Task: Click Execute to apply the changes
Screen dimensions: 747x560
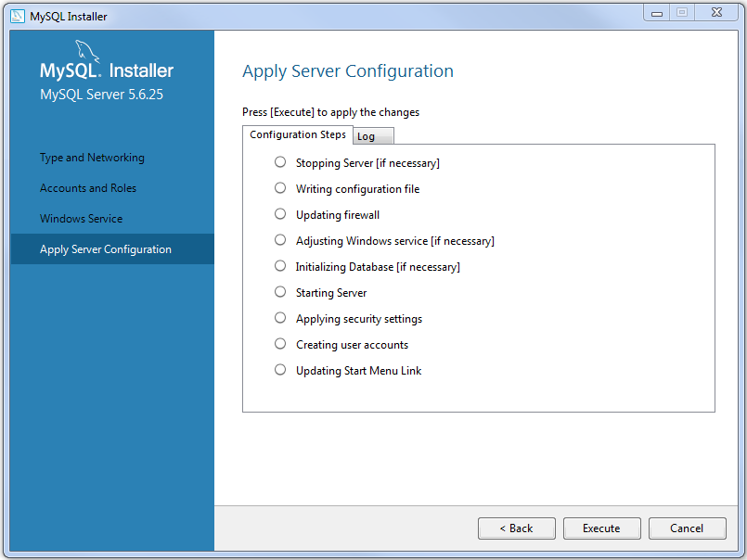Action: coord(601,528)
